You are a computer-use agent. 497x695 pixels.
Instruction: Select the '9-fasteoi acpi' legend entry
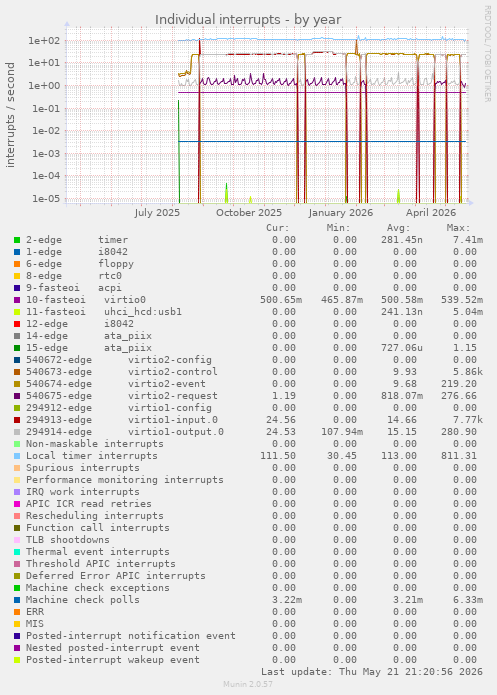(x=74, y=288)
